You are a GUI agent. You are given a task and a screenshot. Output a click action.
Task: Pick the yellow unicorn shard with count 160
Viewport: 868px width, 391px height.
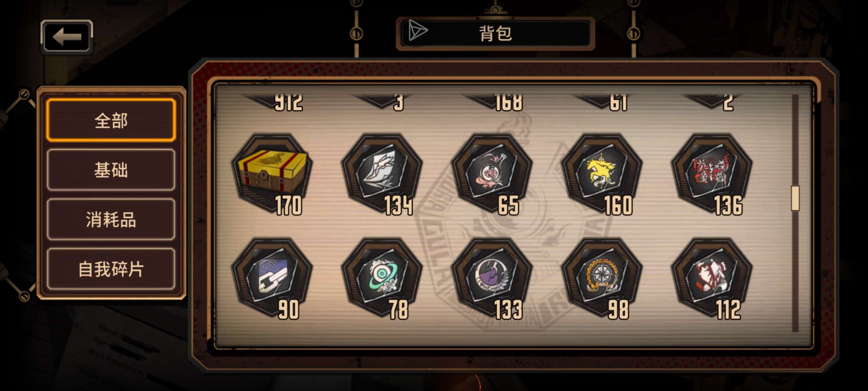tap(602, 173)
